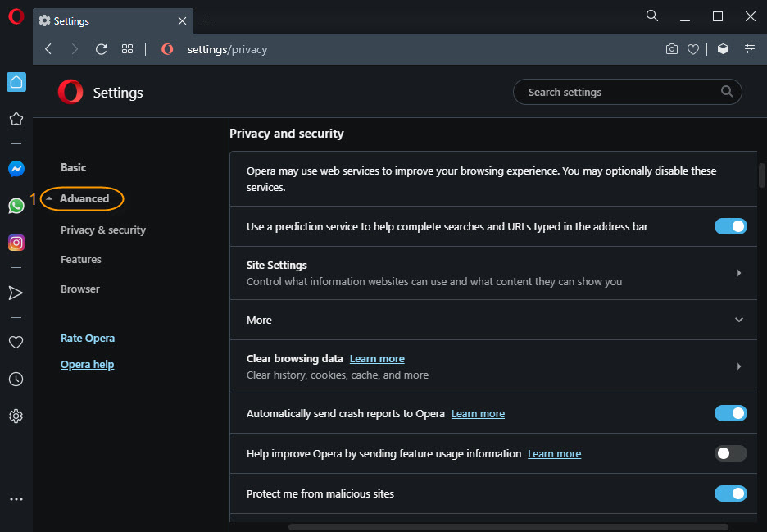Open sidebar setup three dots
This screenshot has width=767, height=532.
click(16, 499)
